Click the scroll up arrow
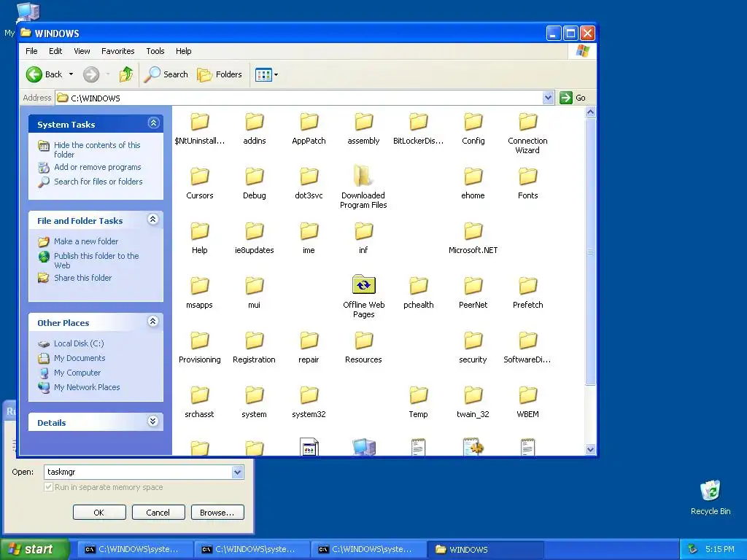Screen dimensions: 747x560 tap(590, 112)
